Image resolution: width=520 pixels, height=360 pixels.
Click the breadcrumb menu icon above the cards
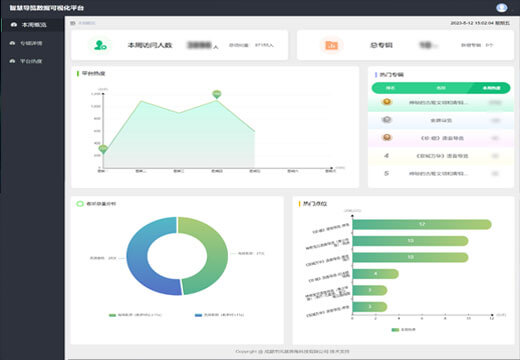click(73, 23)
